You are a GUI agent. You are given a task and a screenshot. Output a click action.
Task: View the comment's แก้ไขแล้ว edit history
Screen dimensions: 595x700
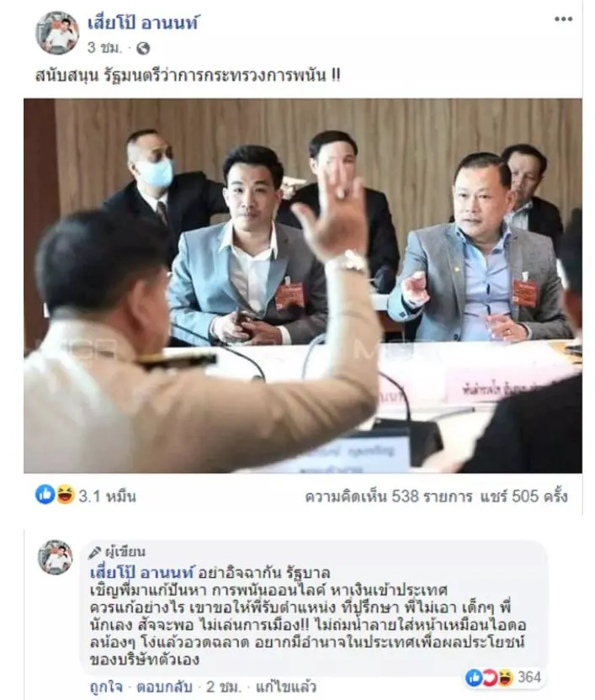tap(285, 687)
